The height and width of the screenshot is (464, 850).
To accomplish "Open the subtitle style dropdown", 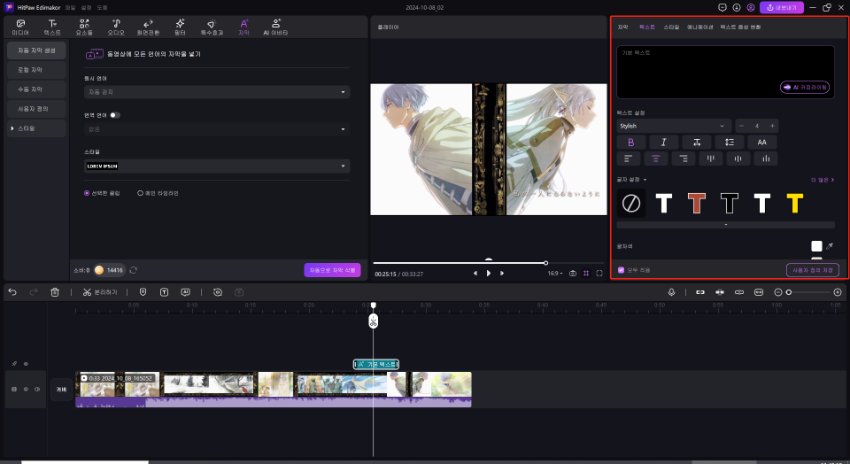I will (216, 165).
